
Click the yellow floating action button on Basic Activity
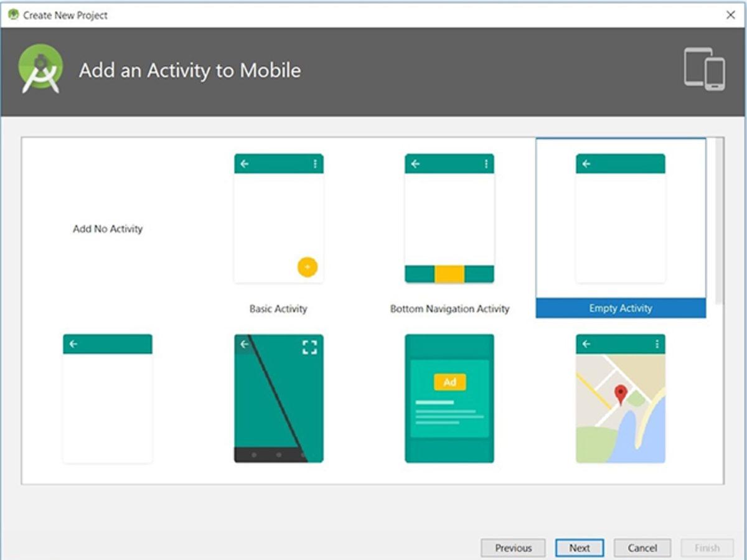click(306, 266)
